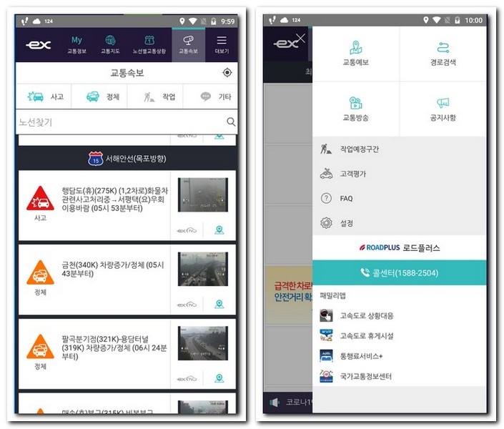This screenshot has height=429, width=504.
Task: Open the 금천(340K) congestion CCTV thumbnail
Action: (203, 269)
